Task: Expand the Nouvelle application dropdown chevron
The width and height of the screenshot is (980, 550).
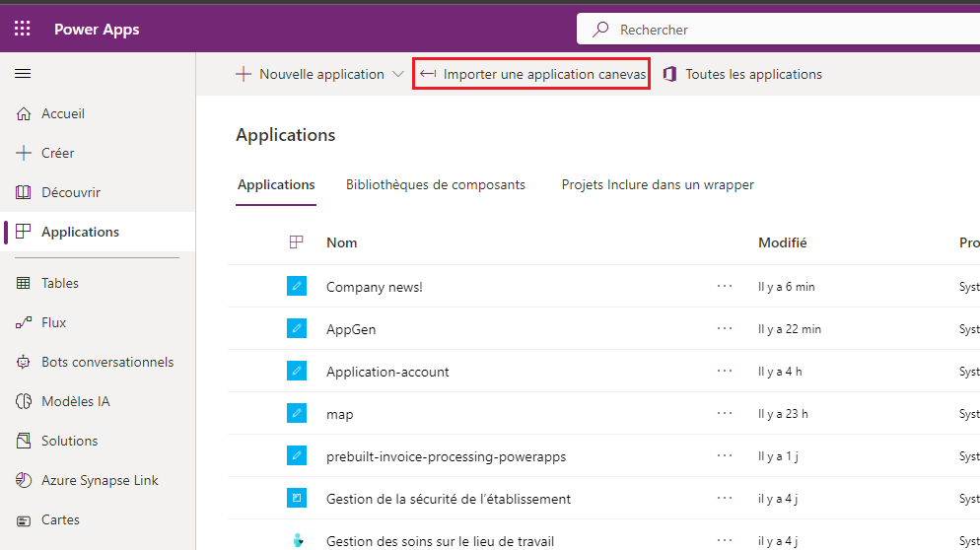Action: (x=398, y=74)
